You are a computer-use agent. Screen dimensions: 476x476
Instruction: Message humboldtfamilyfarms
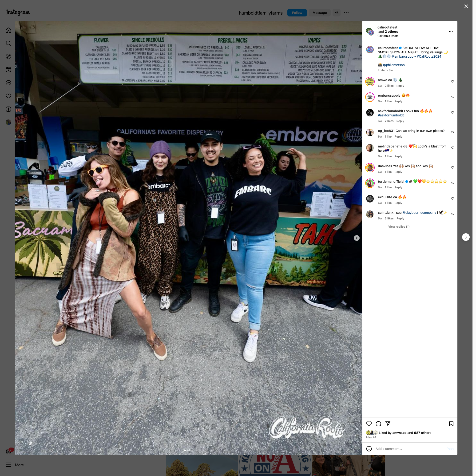coord(320,13)
